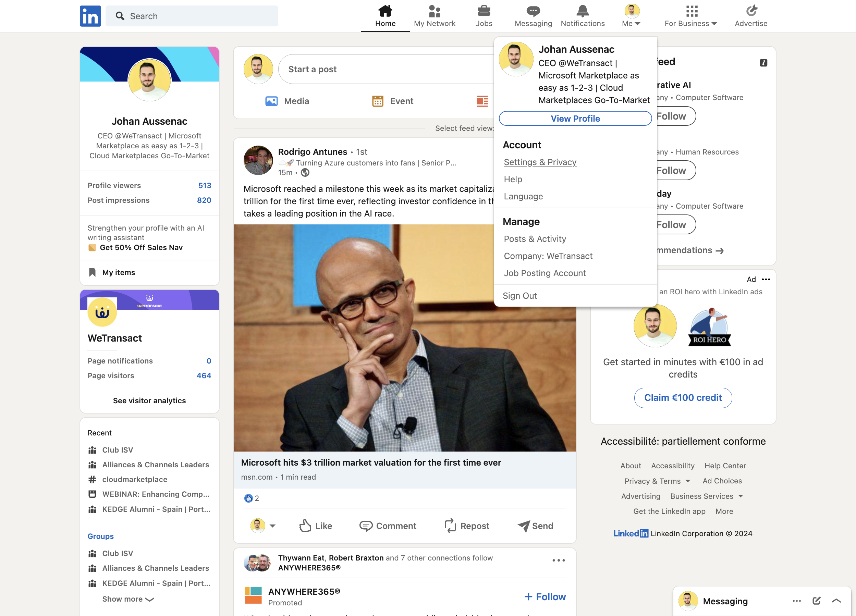
Task: Choose Language in the Me menu
Action: pos(523,196)
